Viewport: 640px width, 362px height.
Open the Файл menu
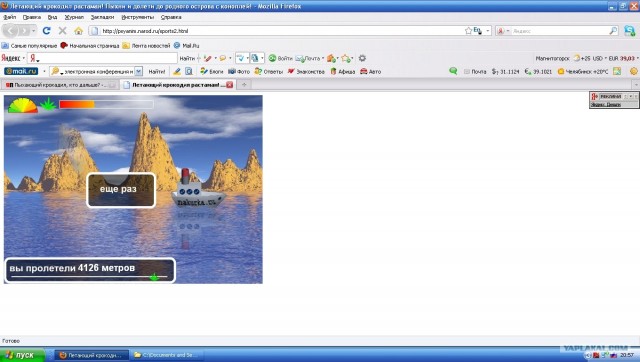point(9,17)
